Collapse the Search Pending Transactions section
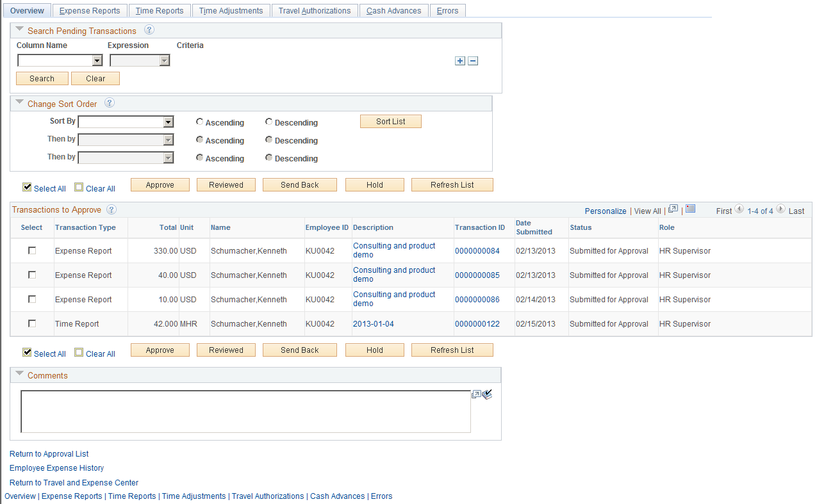The height and width of the screenshot is (504, 817). [x=19, y=29]
